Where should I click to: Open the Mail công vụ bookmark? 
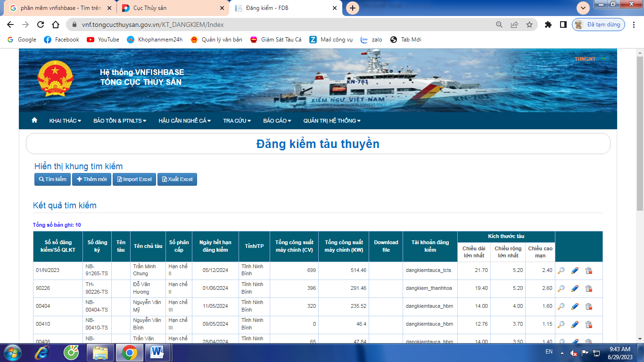point(331,40)
